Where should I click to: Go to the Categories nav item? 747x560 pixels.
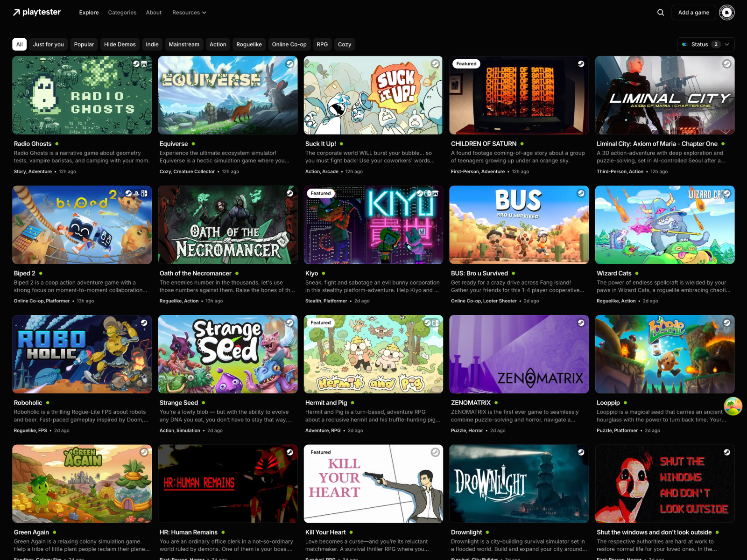[x=122, y=13]
